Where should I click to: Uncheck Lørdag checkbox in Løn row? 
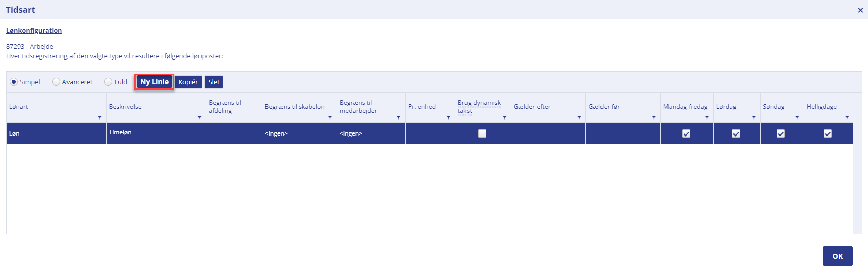pyautogui.click(x=736, y=133)
